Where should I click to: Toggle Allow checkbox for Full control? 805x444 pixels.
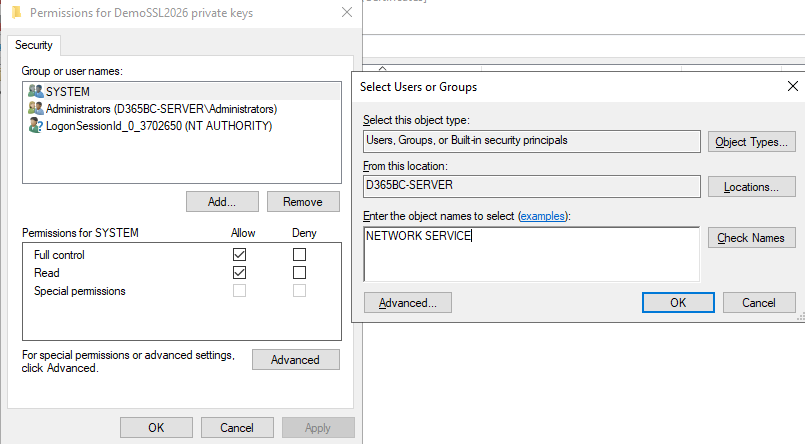pos(239,255)
